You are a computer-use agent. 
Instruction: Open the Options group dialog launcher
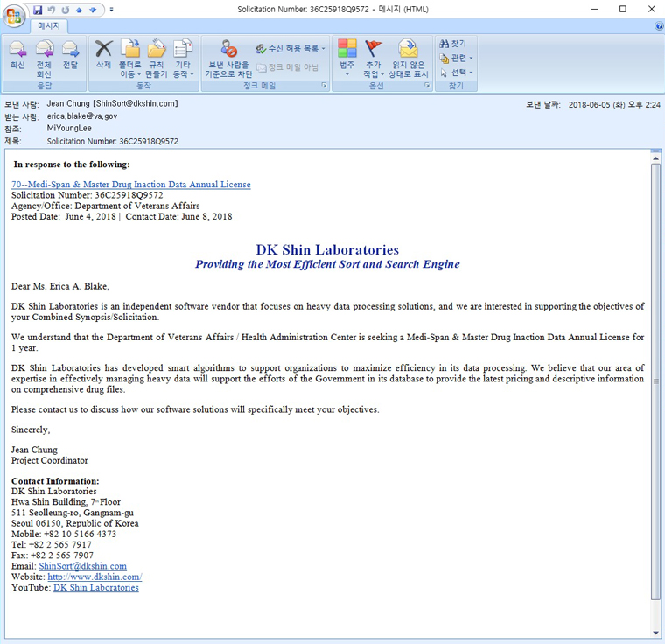pyautogui.click(x=427, y=85)
